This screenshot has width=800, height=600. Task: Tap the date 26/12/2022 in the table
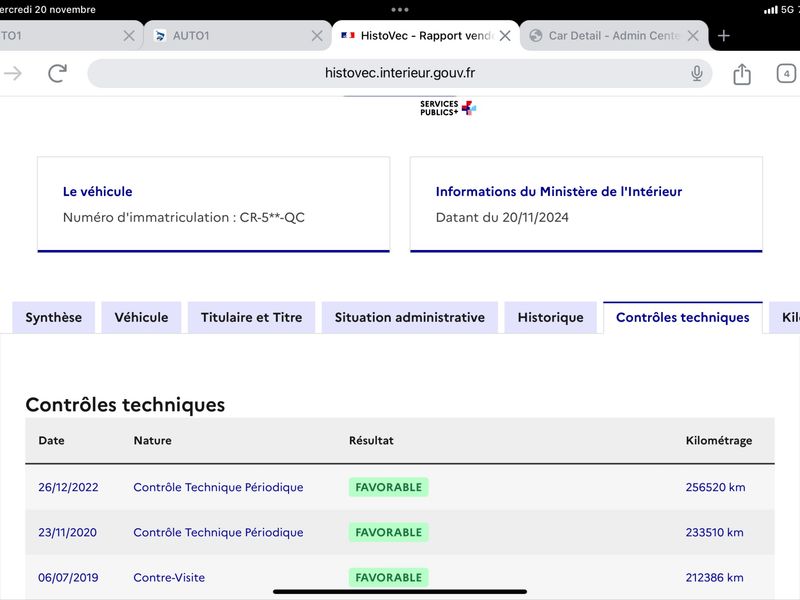tap(68, 487)
